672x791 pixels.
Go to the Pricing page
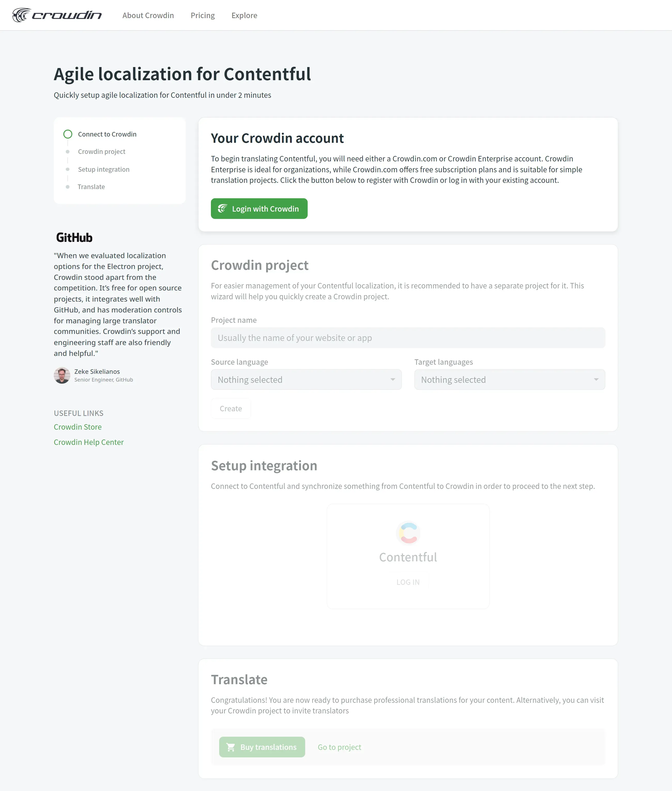coord(203,15)
